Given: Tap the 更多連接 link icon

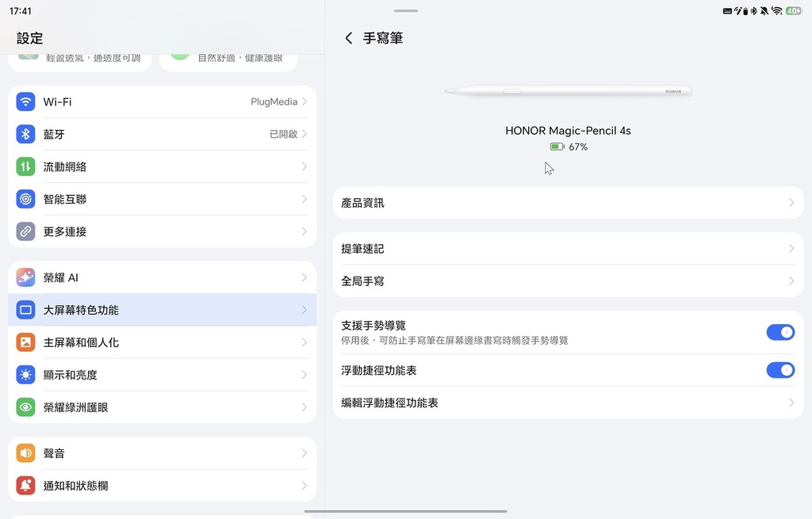Looking at the screenshot, I should pos(25,231).
